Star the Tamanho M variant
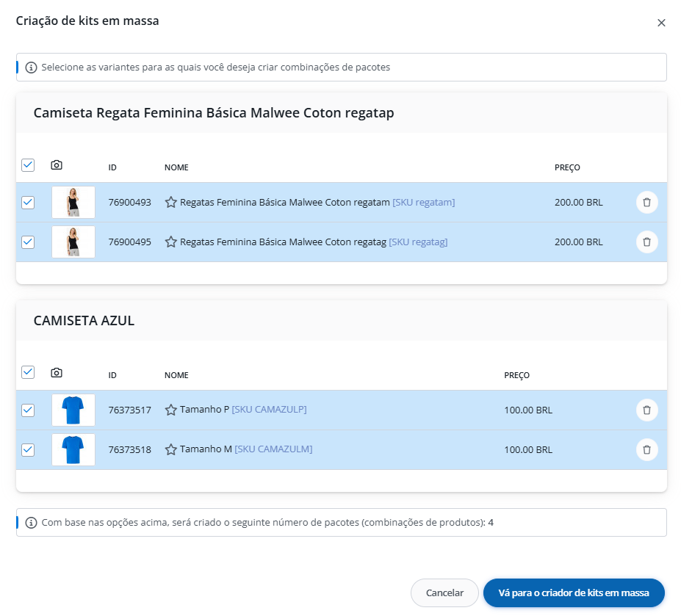 pos(171,449)
